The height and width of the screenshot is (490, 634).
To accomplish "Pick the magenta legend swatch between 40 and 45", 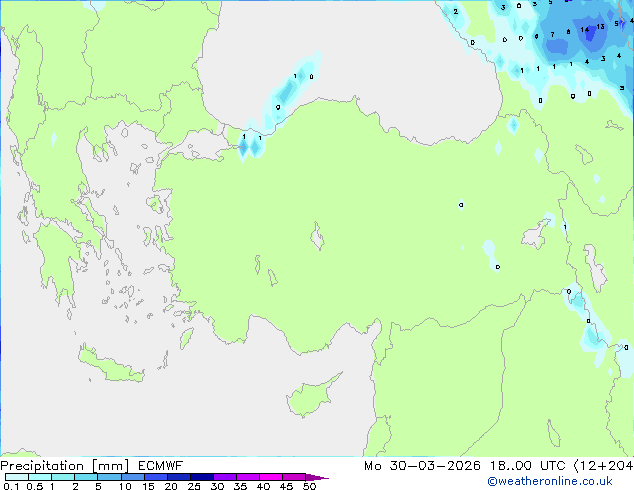I will coord(271,477).
